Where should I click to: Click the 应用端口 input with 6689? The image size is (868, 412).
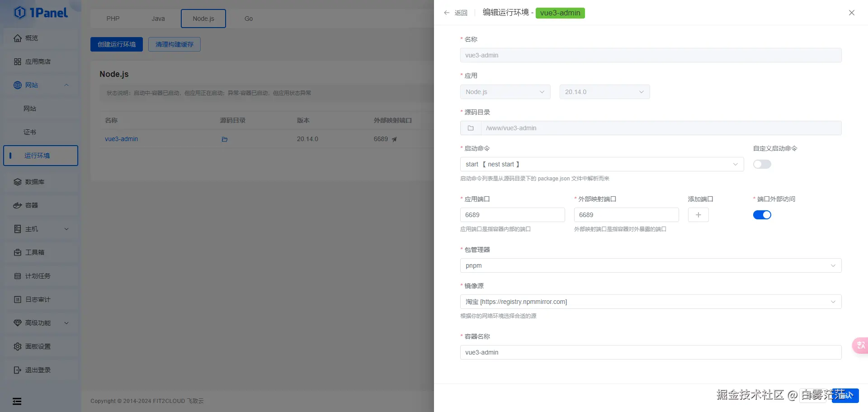click(x=513, y=215)
